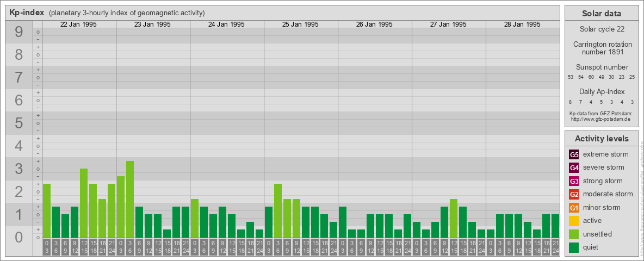The image size is (644, 261).
Task: Click the 'unsettled' legend label
Action: click(598, 234)
